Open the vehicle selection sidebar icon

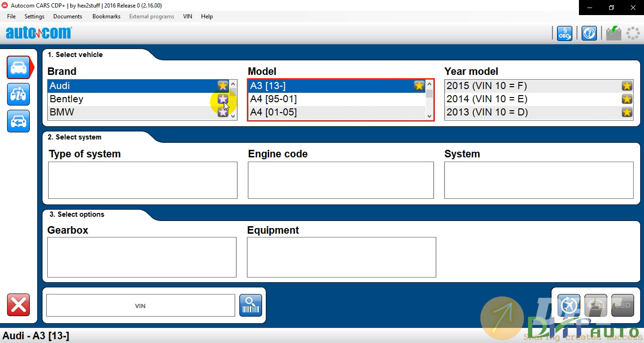[19, 67]
